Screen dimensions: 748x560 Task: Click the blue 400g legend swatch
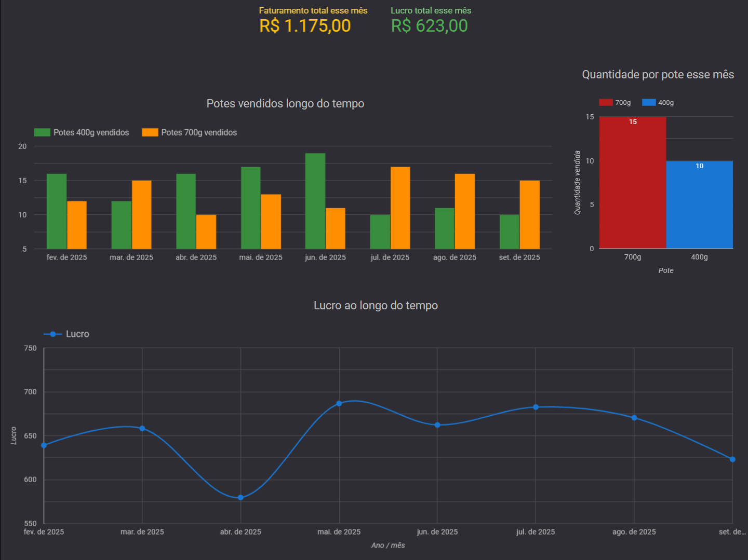click(649, 102)
